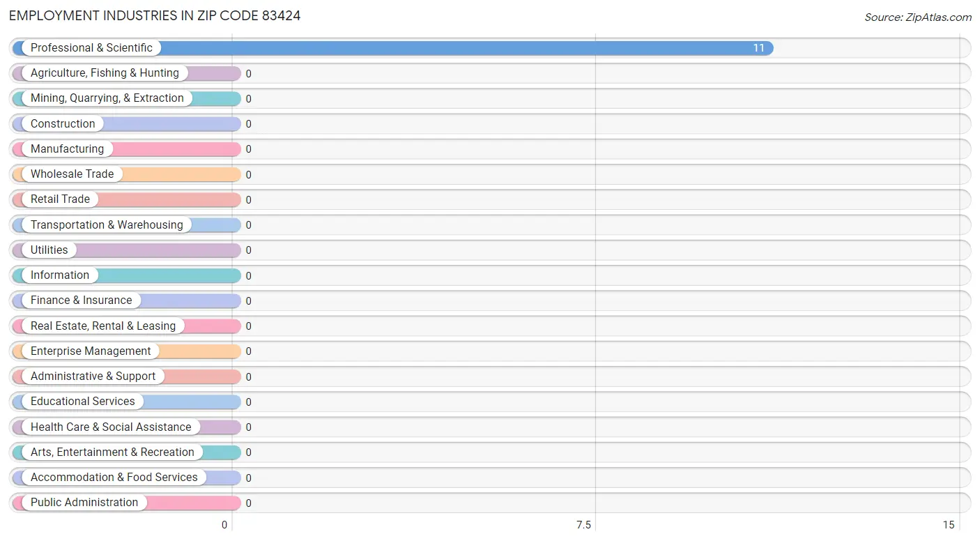Click the Enterprise Management label
Image resolution: width=980 pixels, height=541 pixels.
click(x=91, y=351)
